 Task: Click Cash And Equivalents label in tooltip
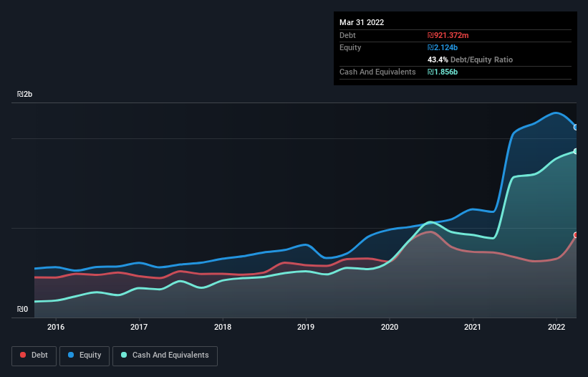(x=377, y=72)
